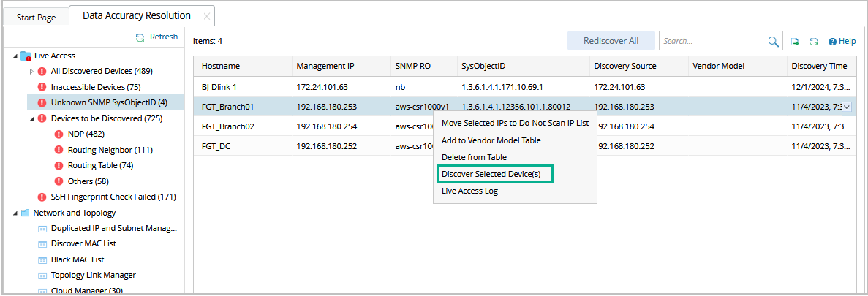Expand the All Discovered Devices node
The height and width of the screenshot is (296, 868).
pos(31,72)
